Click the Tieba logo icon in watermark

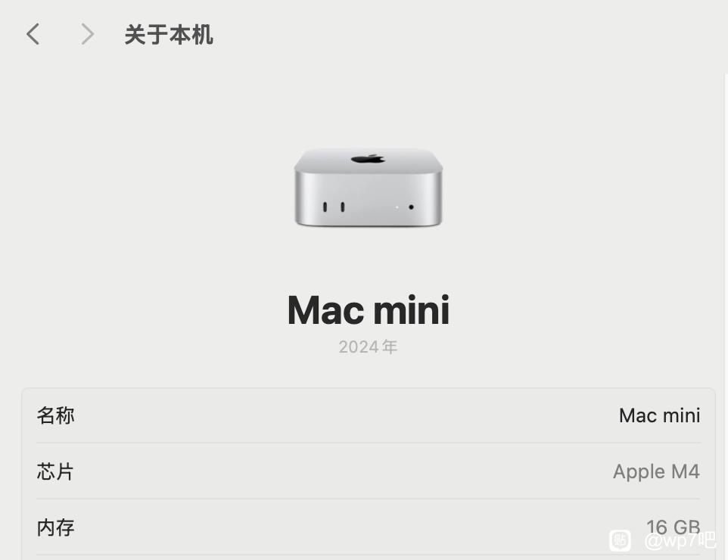pyautogui.click(x=620, y=540)
